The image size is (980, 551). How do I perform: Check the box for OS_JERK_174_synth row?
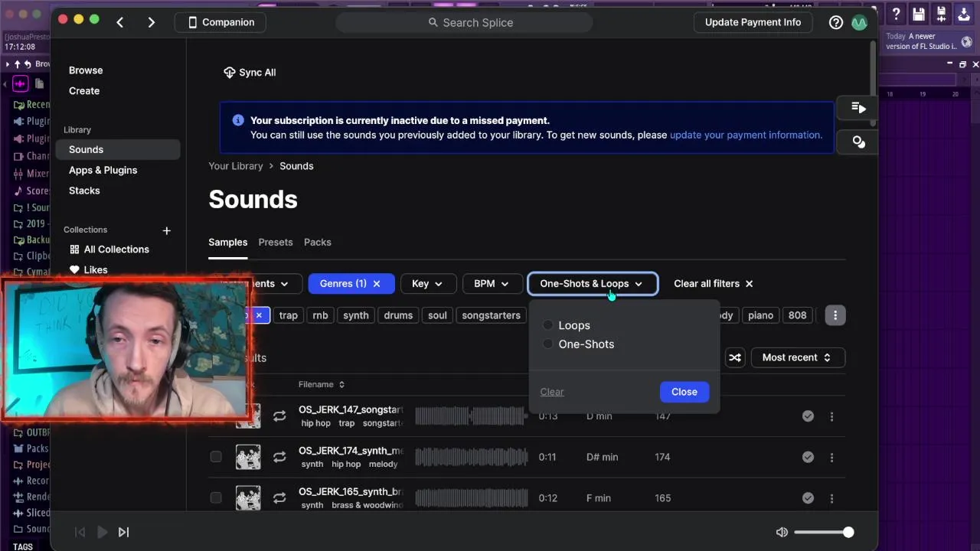click(x=216, y=457)
